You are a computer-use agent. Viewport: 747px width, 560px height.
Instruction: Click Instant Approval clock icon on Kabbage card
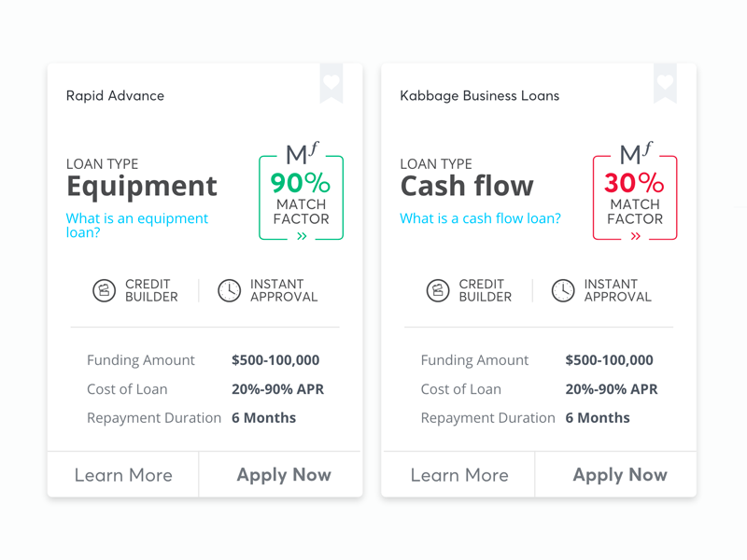(x=563, y=290)
